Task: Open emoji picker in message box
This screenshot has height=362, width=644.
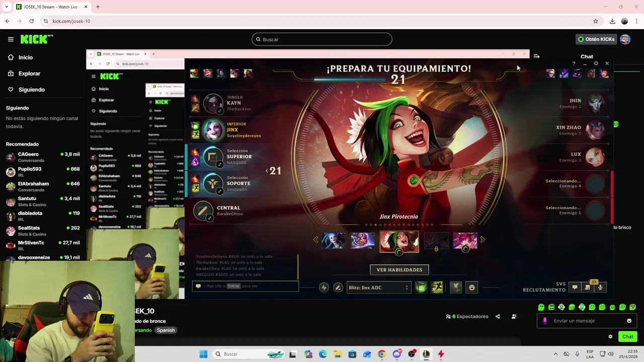Action: tap(629, 321)
